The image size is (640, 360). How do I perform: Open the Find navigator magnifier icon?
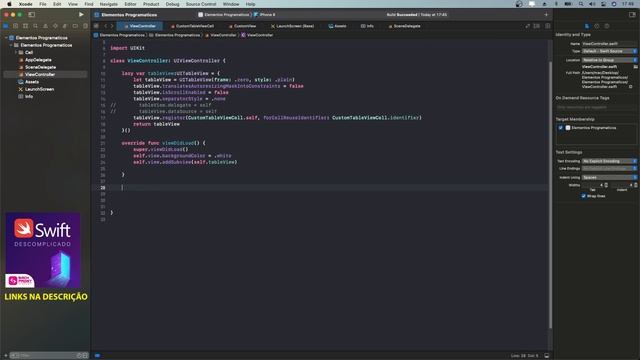(36, 26)
